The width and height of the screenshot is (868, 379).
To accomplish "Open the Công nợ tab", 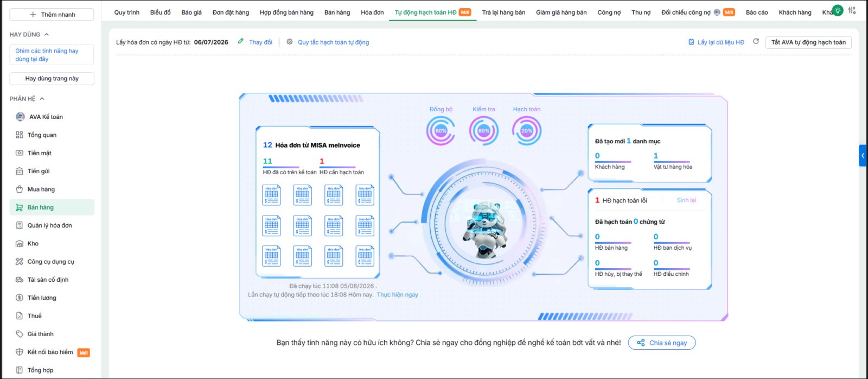I will [609, 12].
